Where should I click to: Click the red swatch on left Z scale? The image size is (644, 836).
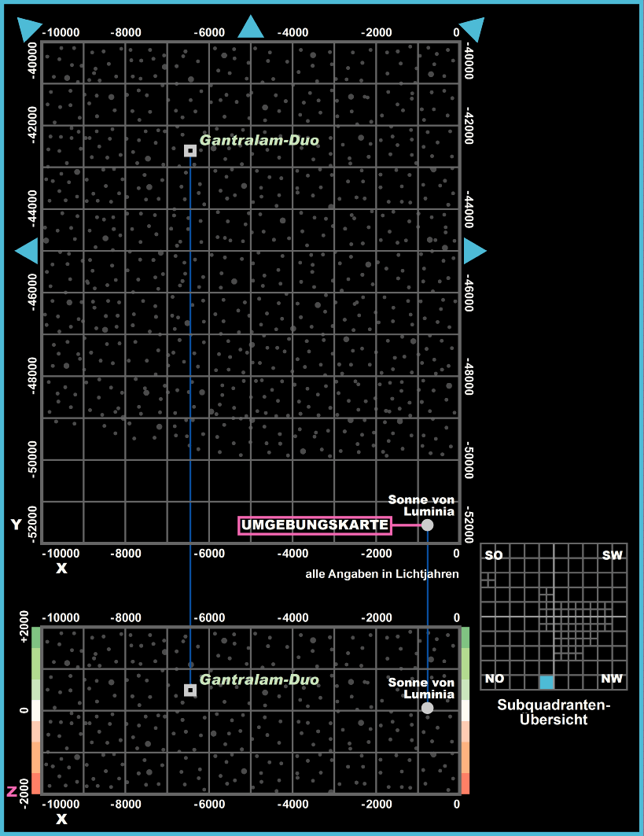coord(35,783)
